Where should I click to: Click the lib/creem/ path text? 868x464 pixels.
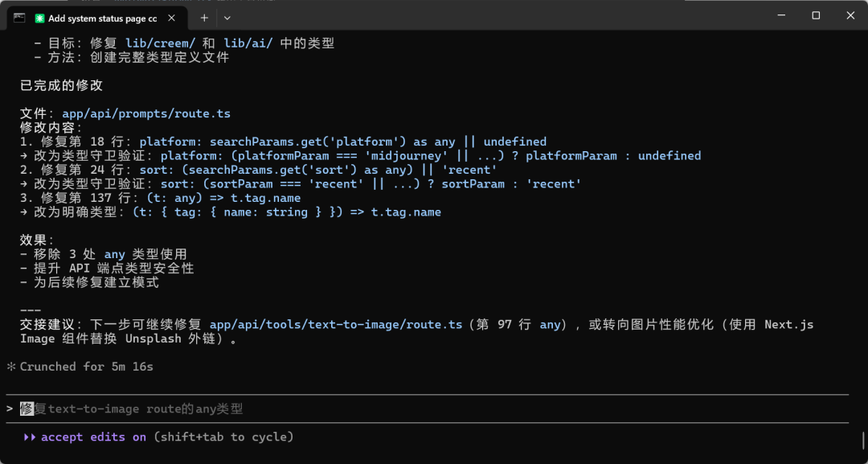point(160,43)
